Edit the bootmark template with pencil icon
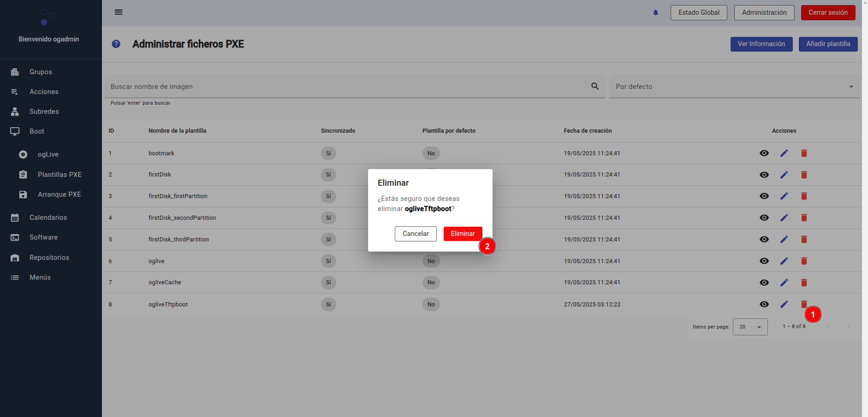 [x=784, y=153]
